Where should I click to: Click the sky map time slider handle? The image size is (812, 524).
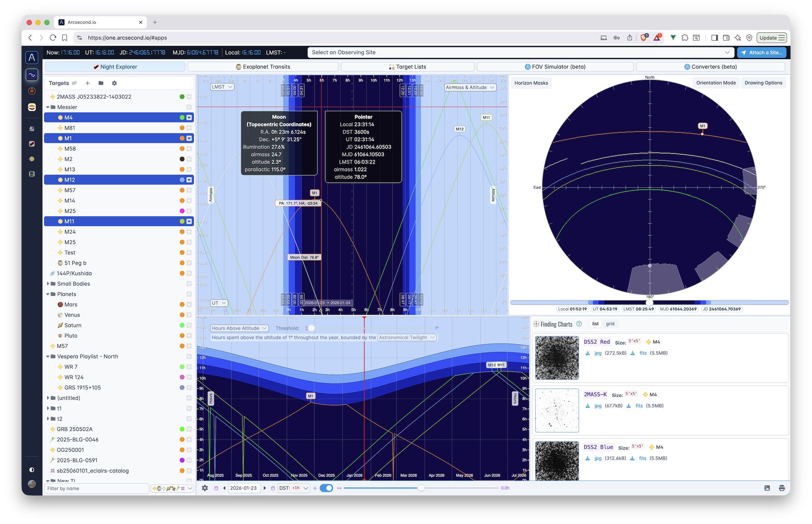coord(649,303)
